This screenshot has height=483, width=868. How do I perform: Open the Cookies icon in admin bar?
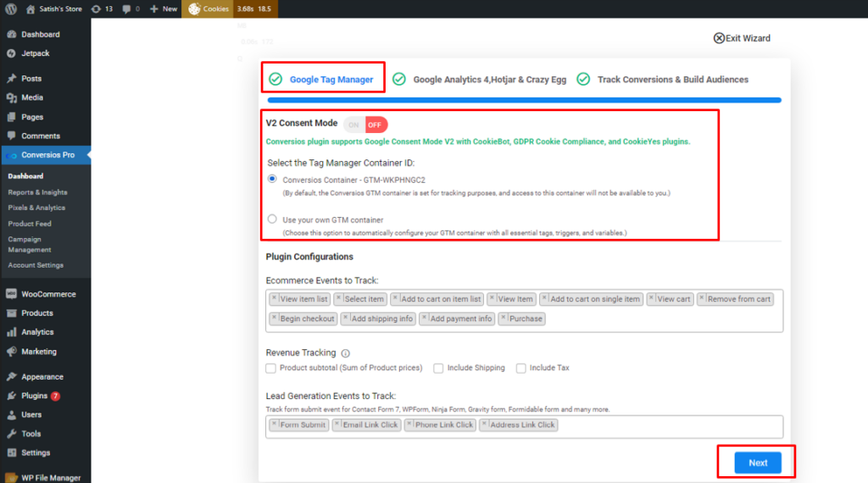[x=194, y=8]
